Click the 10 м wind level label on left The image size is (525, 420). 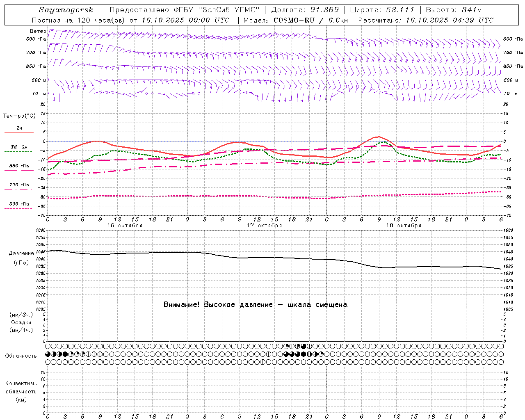point(39,94)
